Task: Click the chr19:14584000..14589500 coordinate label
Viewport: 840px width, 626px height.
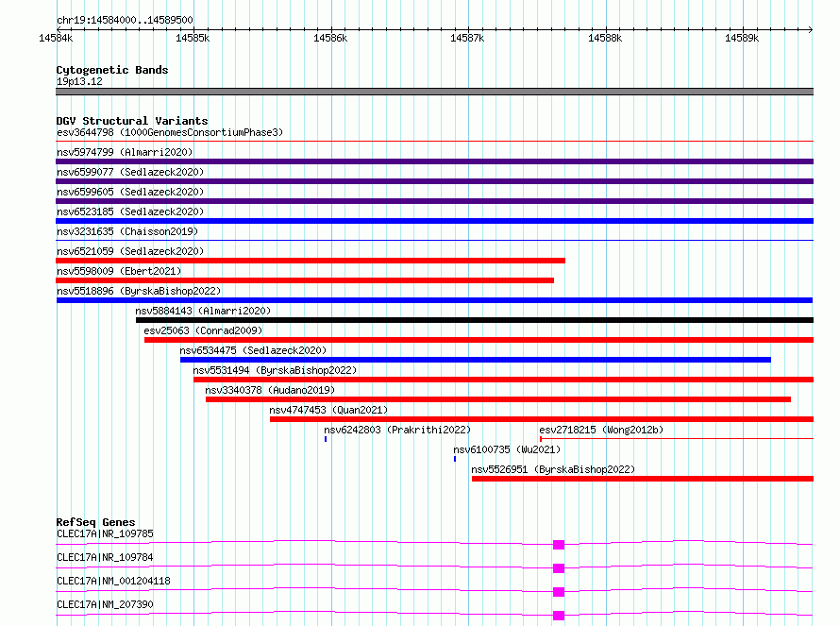Action: [125, 20]
